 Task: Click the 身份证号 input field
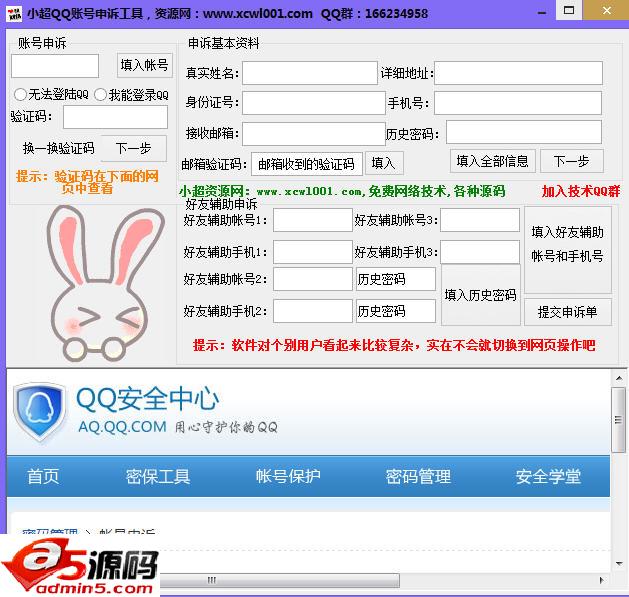pyautogui.click(x=314, y=103)
